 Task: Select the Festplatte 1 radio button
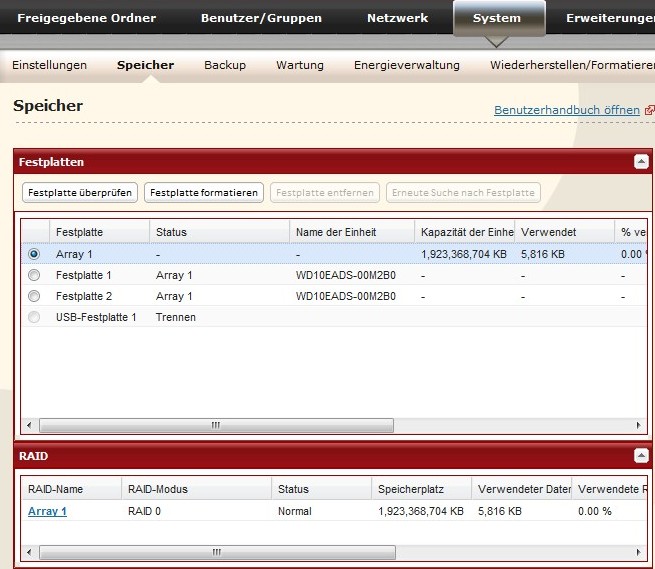click(34, 275)
